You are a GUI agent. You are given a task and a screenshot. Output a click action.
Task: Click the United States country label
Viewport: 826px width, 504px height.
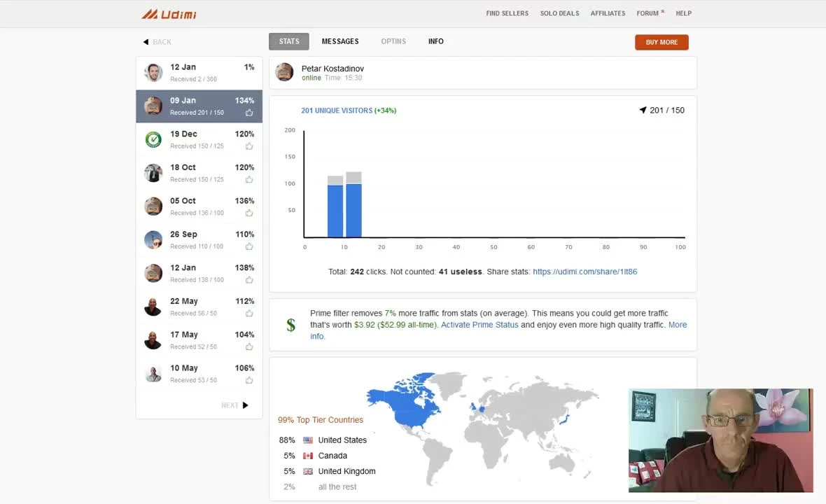point(342,440)
